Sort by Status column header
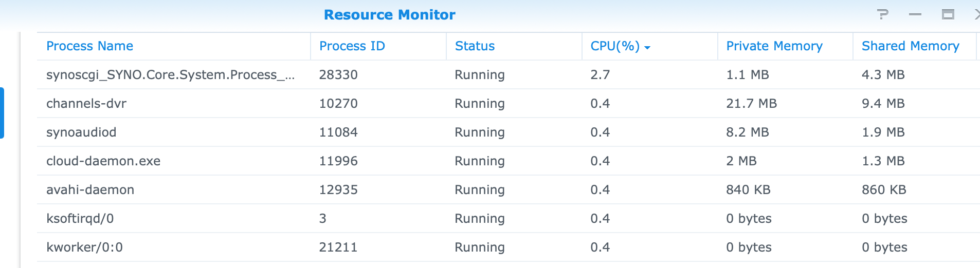This screenshot has width=980, height=268. 475,46
